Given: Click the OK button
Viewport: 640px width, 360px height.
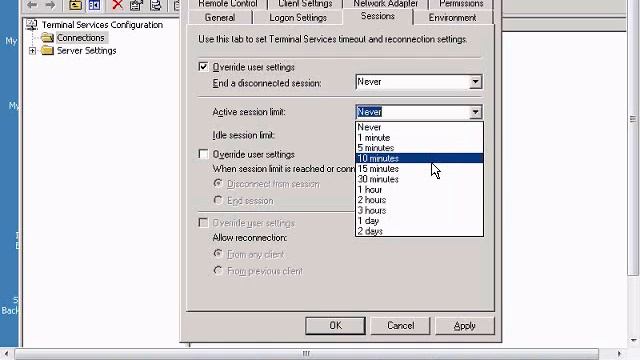Looking at the screenshot, I should [x=336, y=326].
